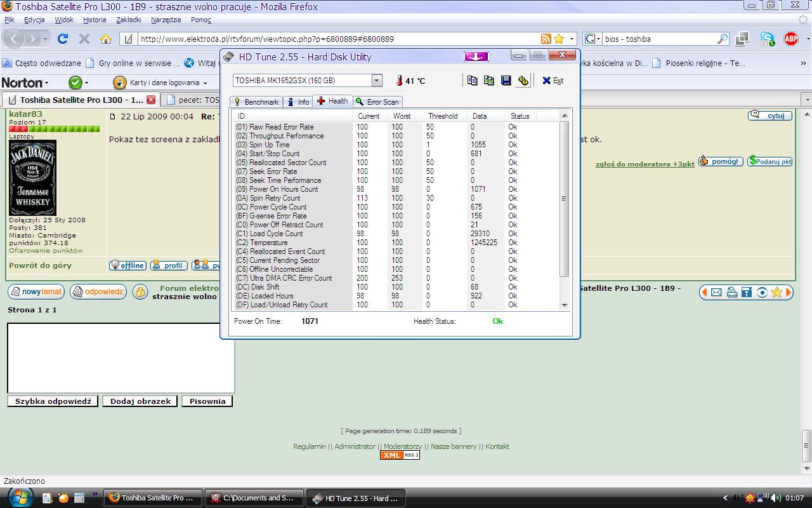The image size is (812, 508).
Task: Open the Piosenki religijne bookmark
Action: (x=698, y=63)
